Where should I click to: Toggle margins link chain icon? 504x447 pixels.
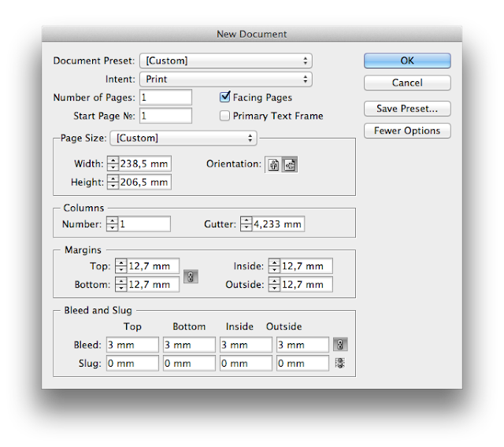(x=191, y=276)
